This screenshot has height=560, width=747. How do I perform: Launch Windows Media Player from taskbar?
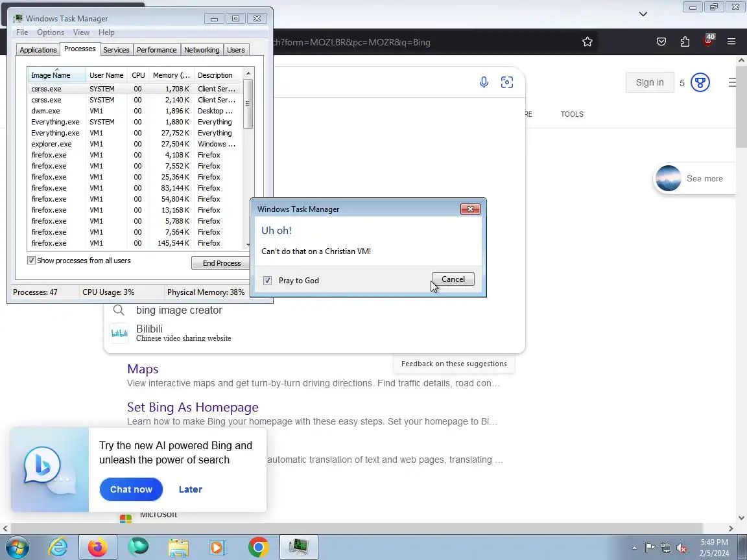(x=218, y=547)
